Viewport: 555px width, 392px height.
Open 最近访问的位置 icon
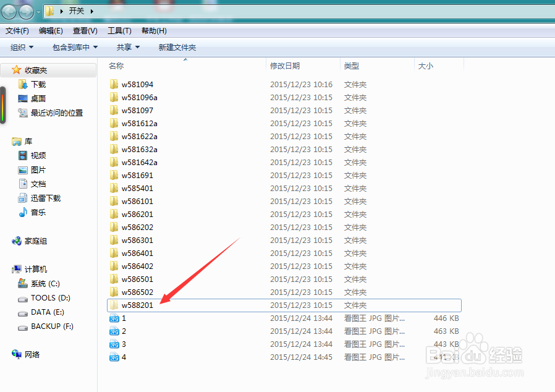click(x=23, y=113)
